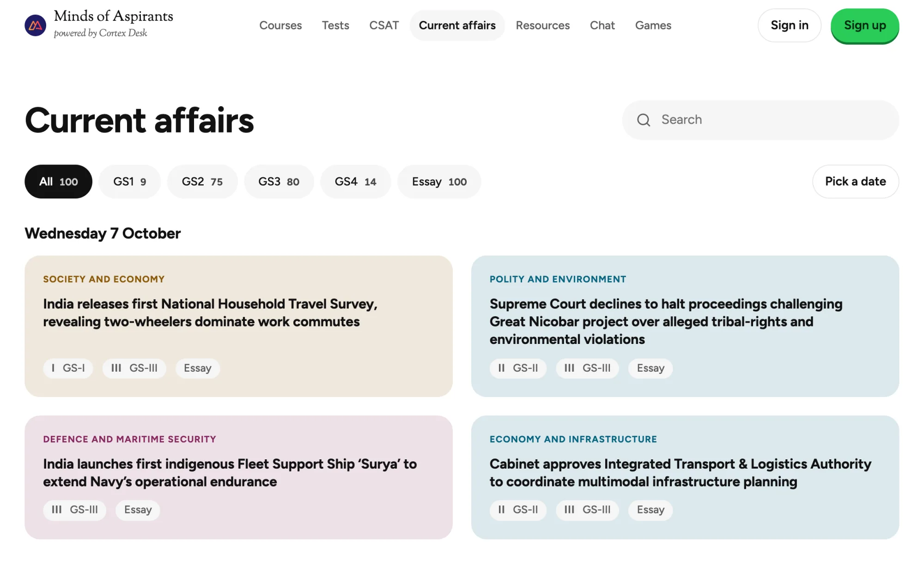Click GS-I tag on Travel Survey card
The image size is (924, 584).
pyautogui.click(x=68, y=368)
